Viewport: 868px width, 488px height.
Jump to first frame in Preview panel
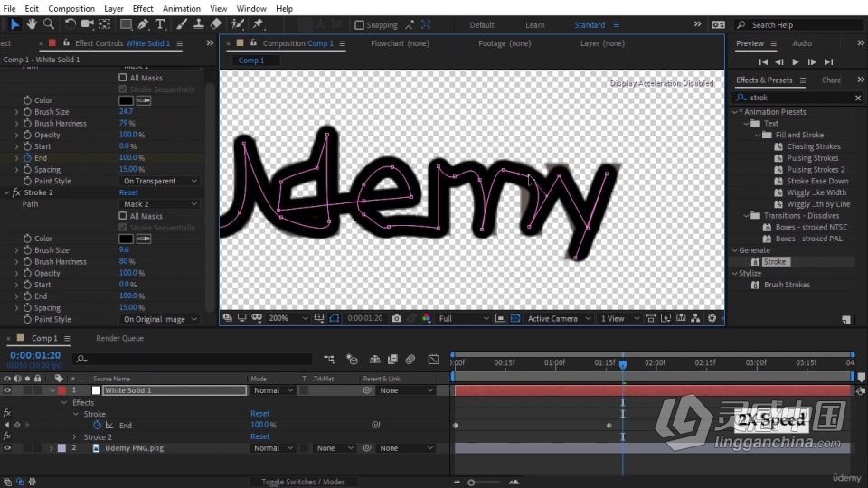(763, 62)
